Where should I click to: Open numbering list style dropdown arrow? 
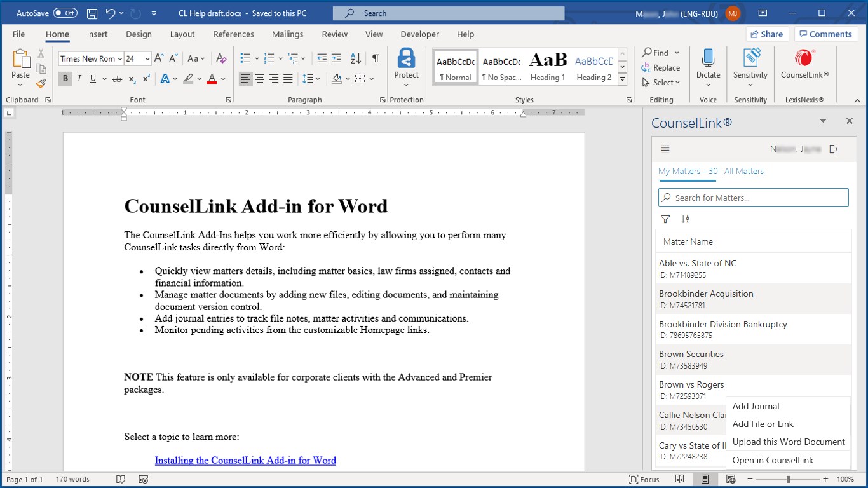point(280,58)
